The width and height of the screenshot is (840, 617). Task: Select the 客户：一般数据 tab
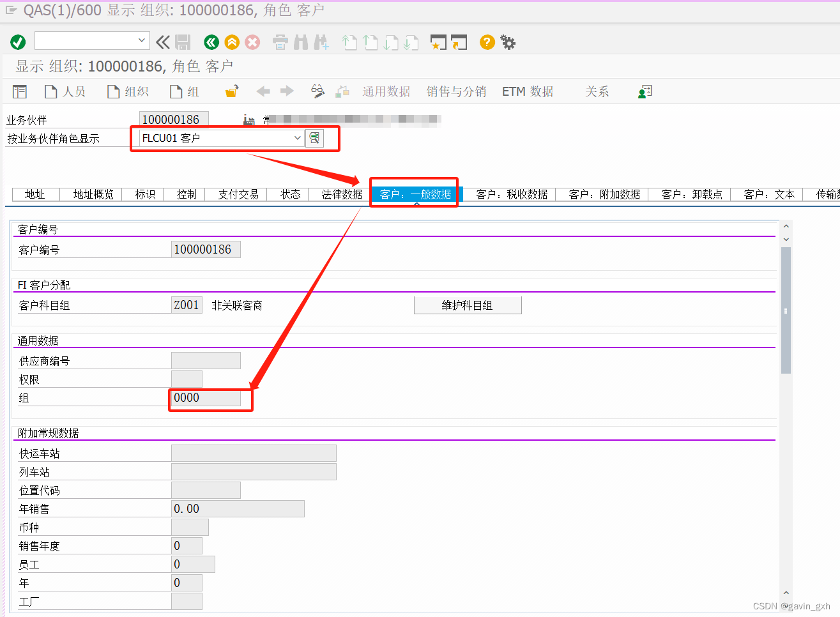coord(415,194)
